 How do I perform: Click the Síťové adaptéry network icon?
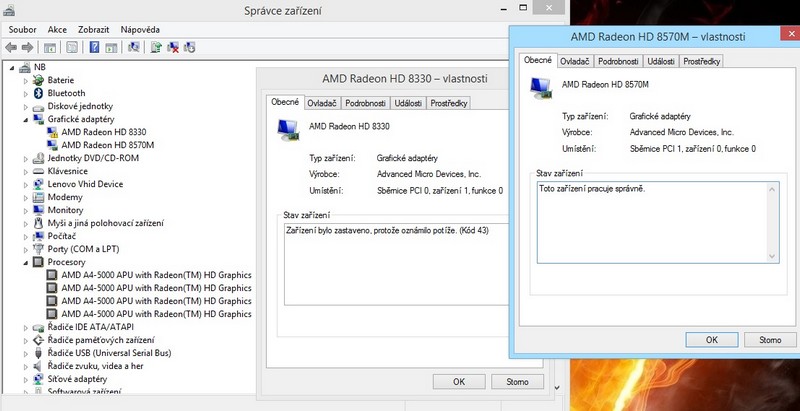[38, 379]
